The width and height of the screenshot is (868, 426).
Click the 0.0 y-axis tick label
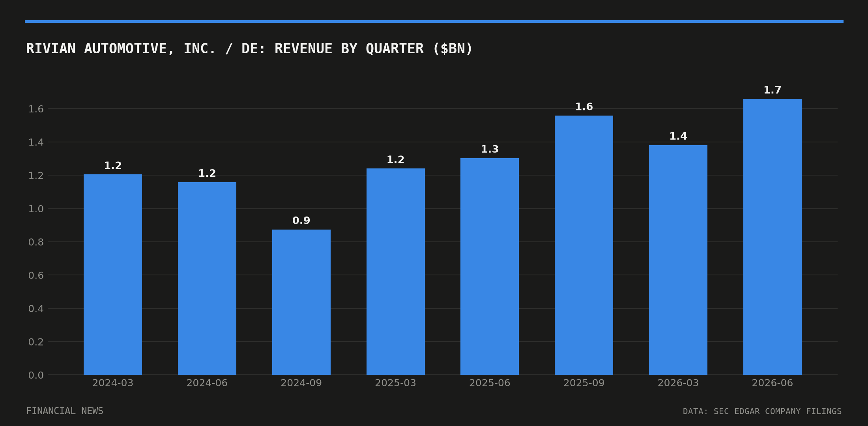pyautogui.click(x=36, y=375)
